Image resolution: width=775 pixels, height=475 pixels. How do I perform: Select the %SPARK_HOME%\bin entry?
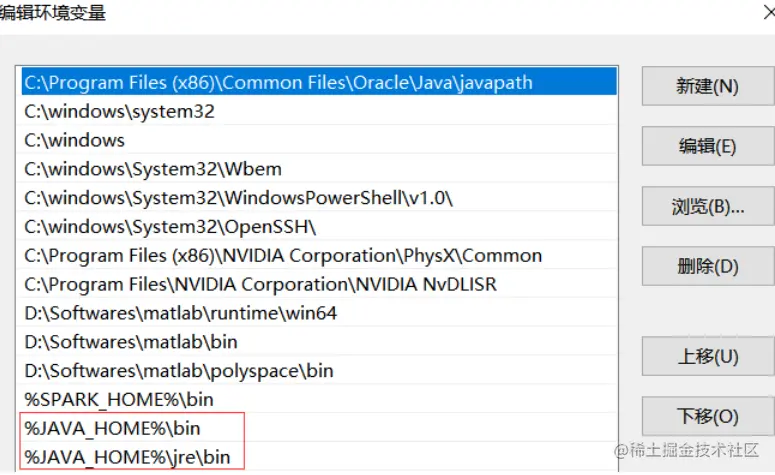317,399
